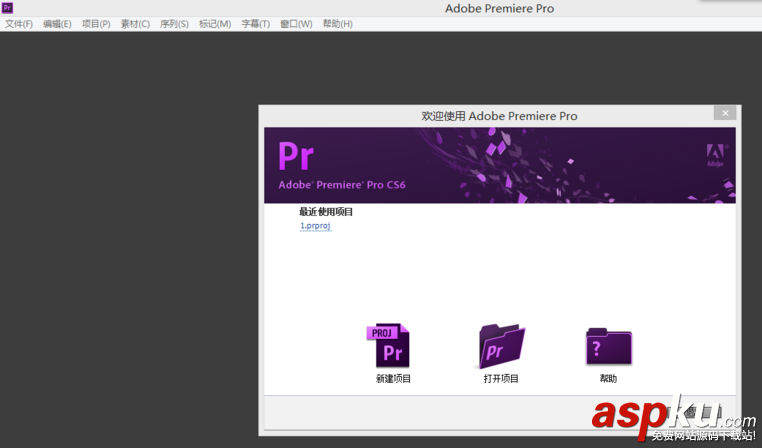
Task: Click the 帮助 label under question folder
Action: point(608,379)
